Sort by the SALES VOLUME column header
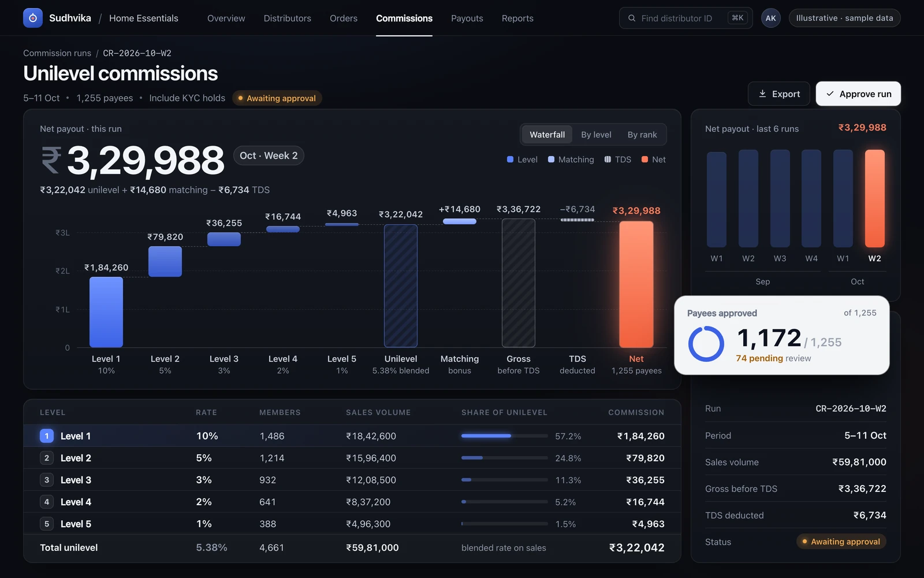Screen dimensions: 924x578 (378, 413)
